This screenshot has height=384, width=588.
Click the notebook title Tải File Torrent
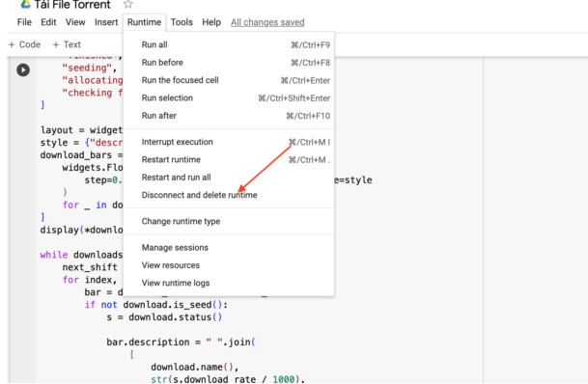coord(72,5)
